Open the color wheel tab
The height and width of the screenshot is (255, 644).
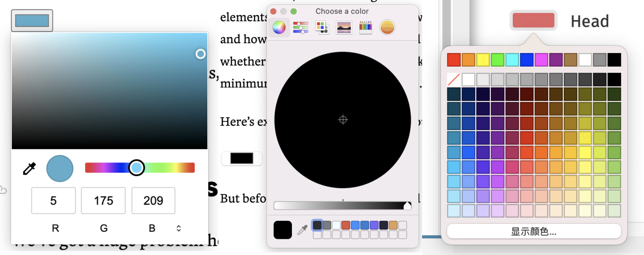tap(279, 27)
